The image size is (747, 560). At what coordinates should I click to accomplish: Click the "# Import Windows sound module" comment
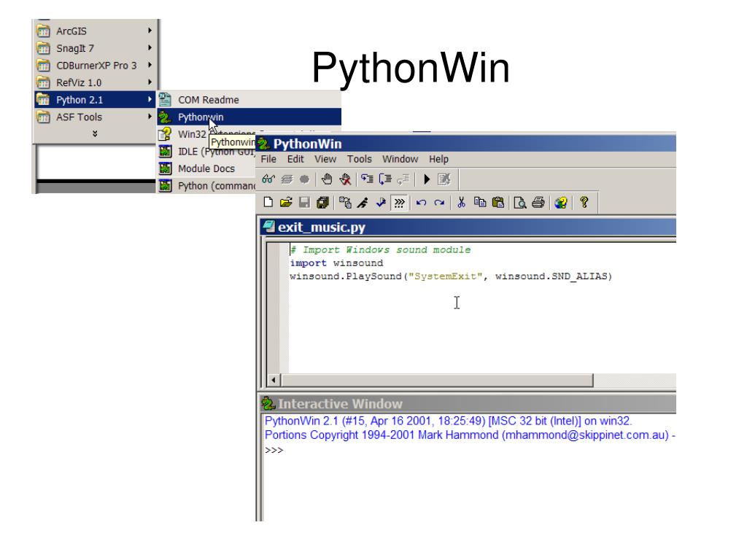click(380, 249)
